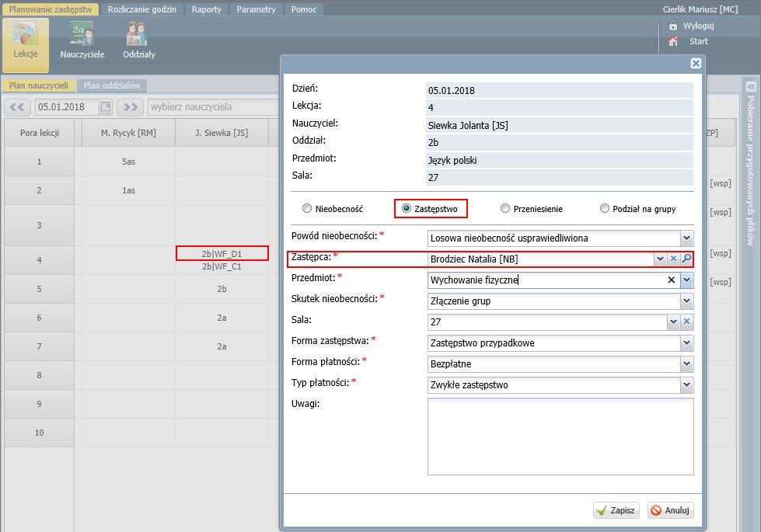Click the Sala field with value 27 in form
Screen dimensions: 761x532
[x=547, y=322]
